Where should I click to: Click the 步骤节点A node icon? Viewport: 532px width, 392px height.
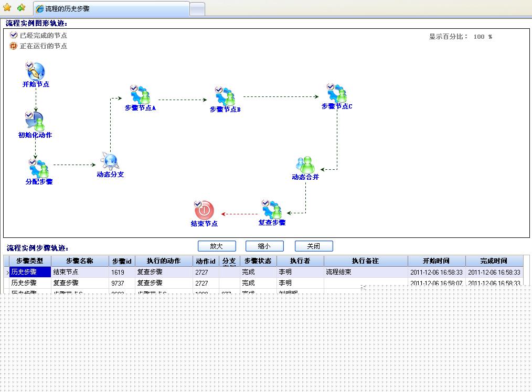coord(140,95)
